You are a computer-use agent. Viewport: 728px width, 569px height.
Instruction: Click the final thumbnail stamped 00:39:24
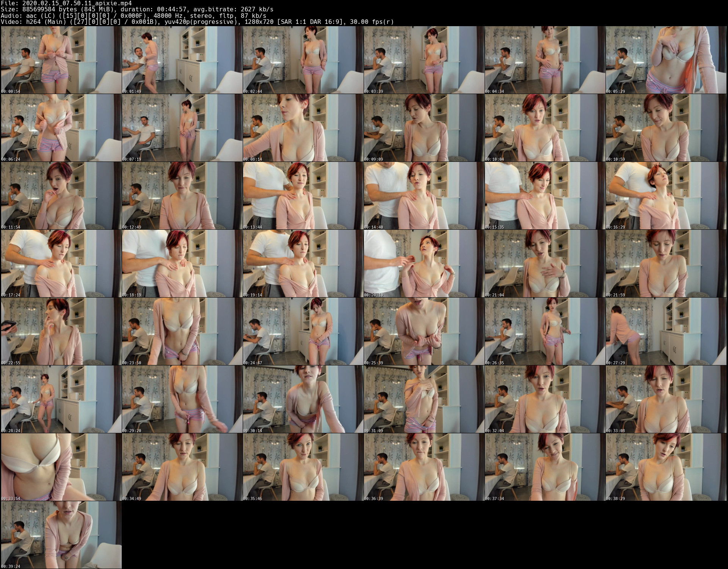click(x=61, y=535)
